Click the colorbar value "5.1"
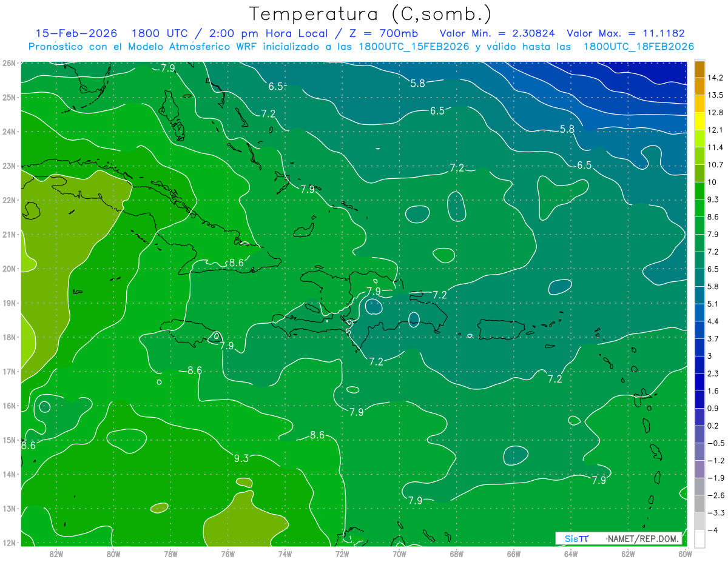Screen dimensions: 728x562 [x=713, y=304]
